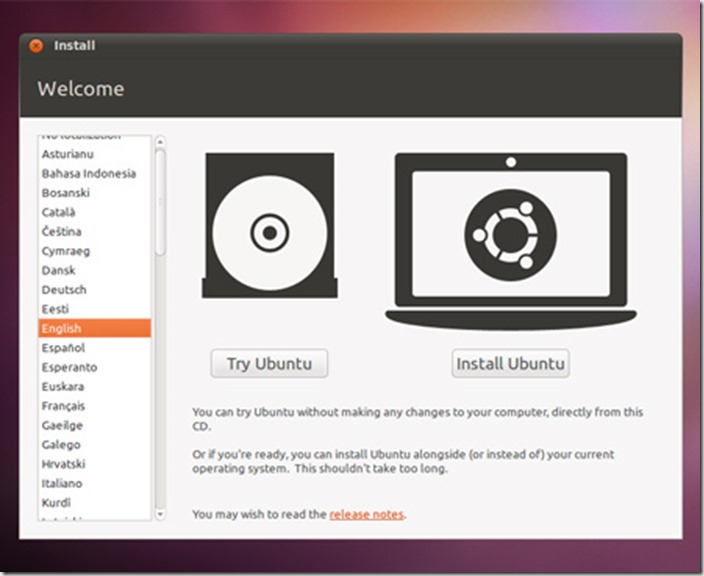The height and width of the screenshot is (576, 704).
Task: Choose Čeština language
Action: point(95,232)
